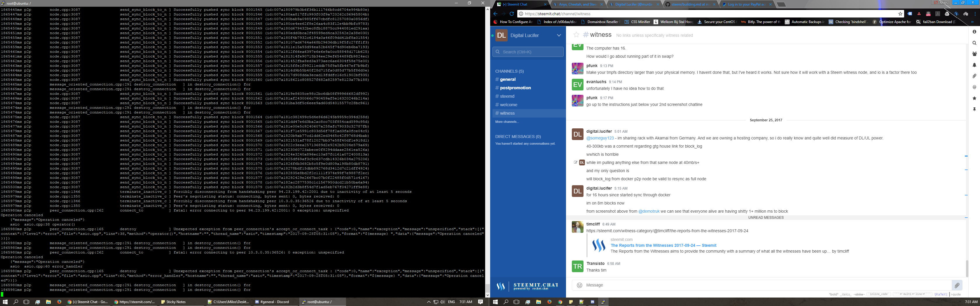Viewport: 980px width, 306px height.
Task: Open Action Center notifications icon
Action: pyautogui.click(x=481, y=302)
